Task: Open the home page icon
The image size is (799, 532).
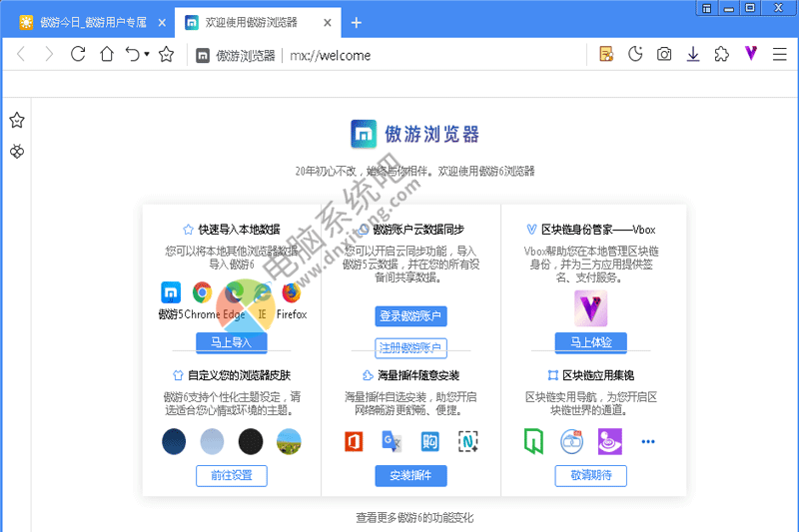Action: pos(107,54)
